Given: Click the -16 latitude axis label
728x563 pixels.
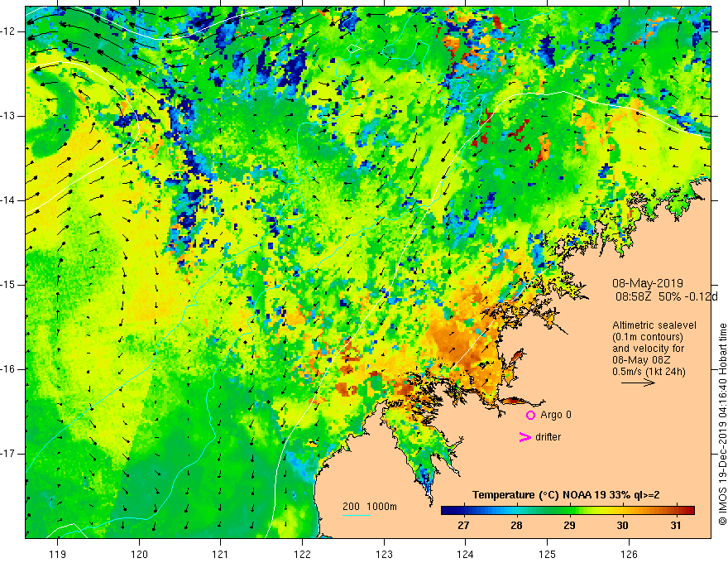Looking at the screenshot, I should coord(9,369).
